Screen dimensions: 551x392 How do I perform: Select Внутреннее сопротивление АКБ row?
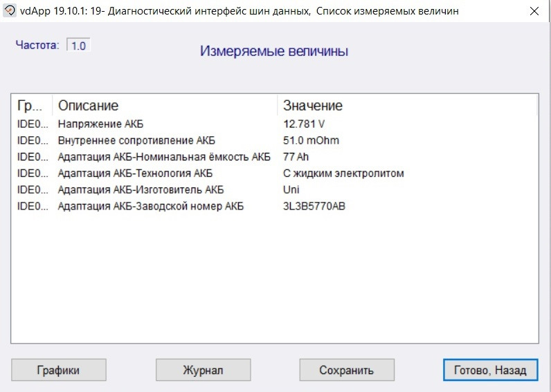[x=274, y=140]
